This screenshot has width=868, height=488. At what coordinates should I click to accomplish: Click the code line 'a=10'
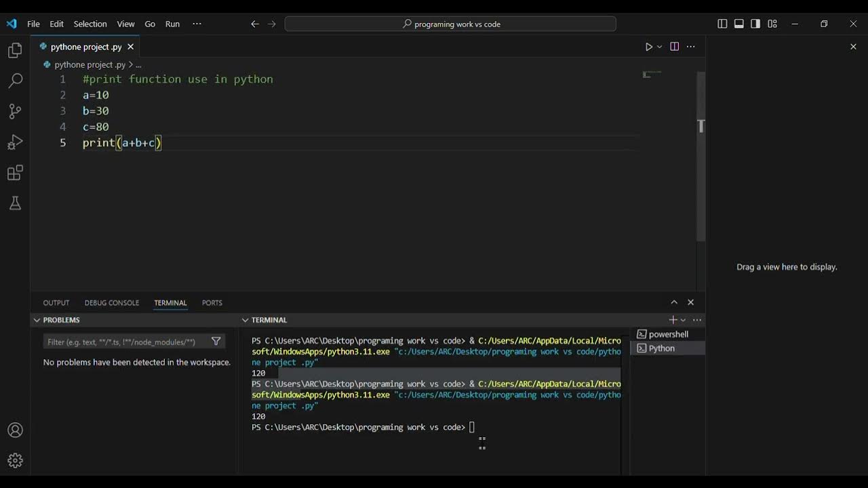click(x=96, y=95)
